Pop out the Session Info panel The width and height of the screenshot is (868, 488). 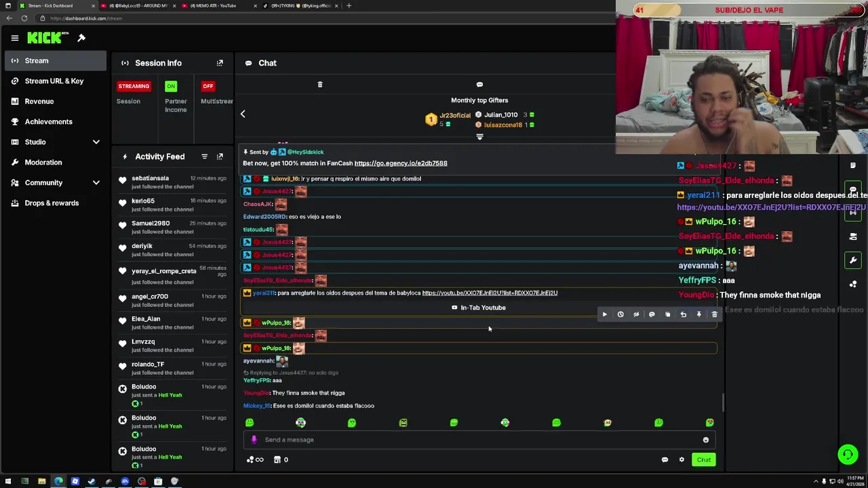tap(220, 63)
